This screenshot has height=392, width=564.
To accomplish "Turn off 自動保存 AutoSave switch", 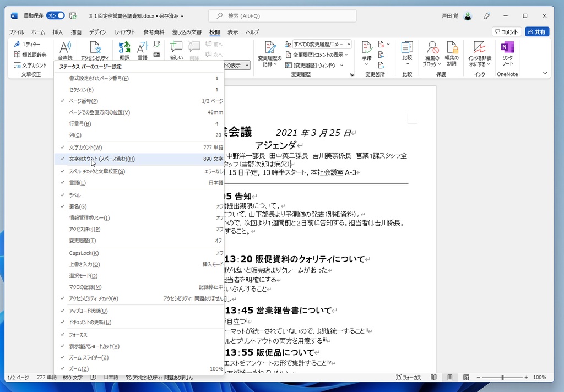I will (56, 16).
